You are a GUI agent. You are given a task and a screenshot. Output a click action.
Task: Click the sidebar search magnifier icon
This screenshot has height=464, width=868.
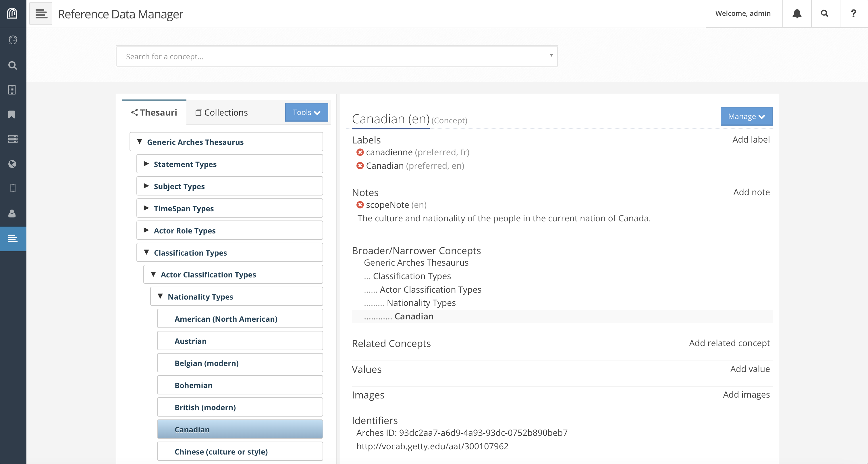pyautogui.click(x=13, y=66)
